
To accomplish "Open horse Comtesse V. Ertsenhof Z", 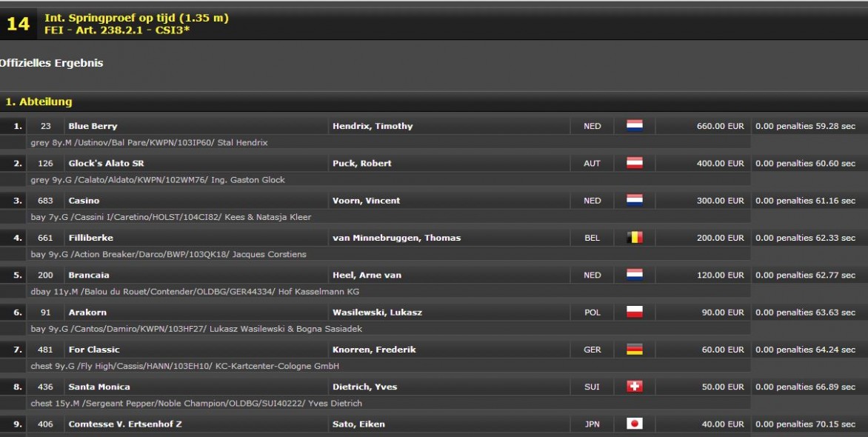I will 125,424.
